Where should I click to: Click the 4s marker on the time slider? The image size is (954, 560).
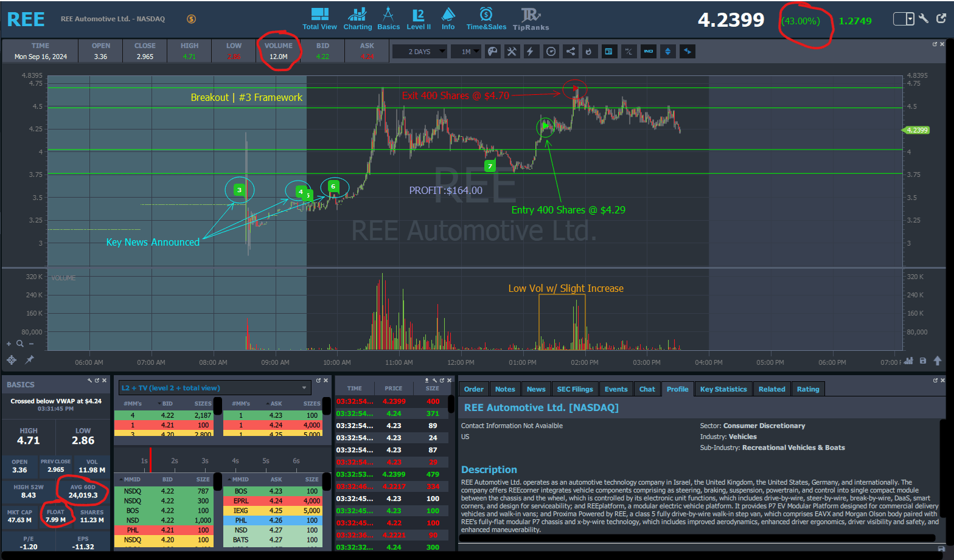coord(235,461)
